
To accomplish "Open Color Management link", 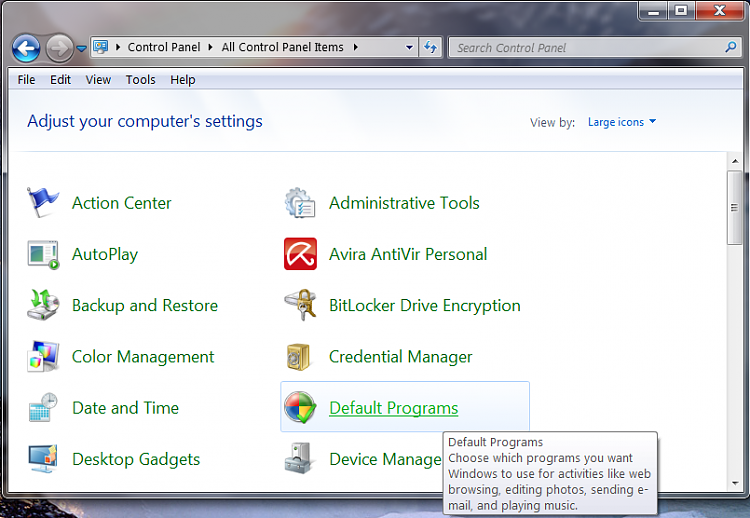I will (143, 357).
